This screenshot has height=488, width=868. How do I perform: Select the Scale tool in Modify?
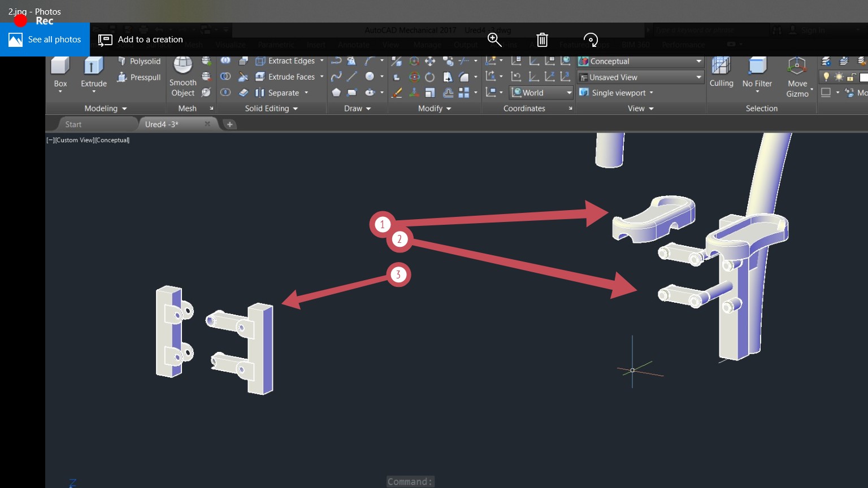pyautogui.click(x=430, y=92)
